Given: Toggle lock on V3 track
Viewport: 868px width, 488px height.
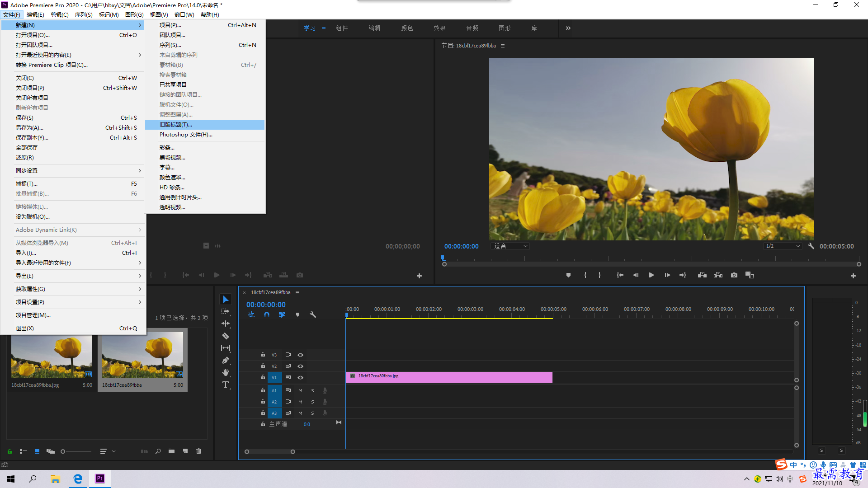Looking at the screenshot, I should 263,355.
